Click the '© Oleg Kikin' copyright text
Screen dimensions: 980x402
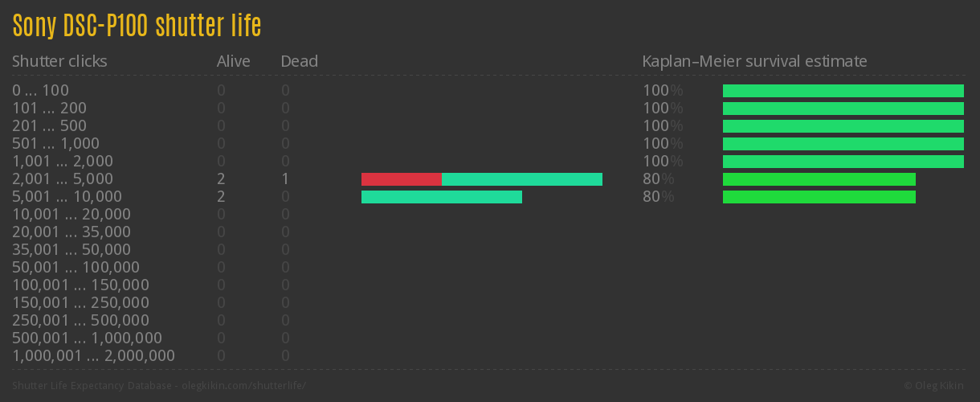[x=933, y=385]
